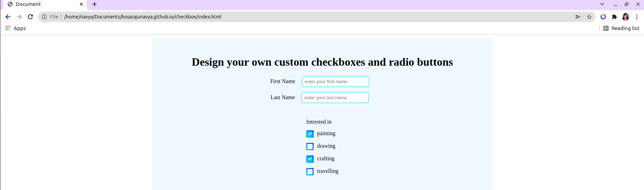Click the forward navigation arrow
The height and width of the screenshot is (190, 644).
point(19,17)
